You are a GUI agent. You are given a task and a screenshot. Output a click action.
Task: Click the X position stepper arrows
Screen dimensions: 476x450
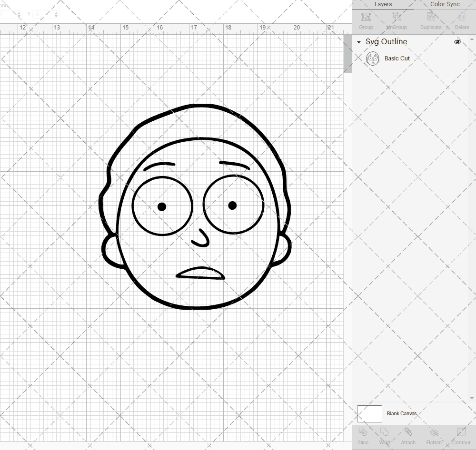(19, 14)
